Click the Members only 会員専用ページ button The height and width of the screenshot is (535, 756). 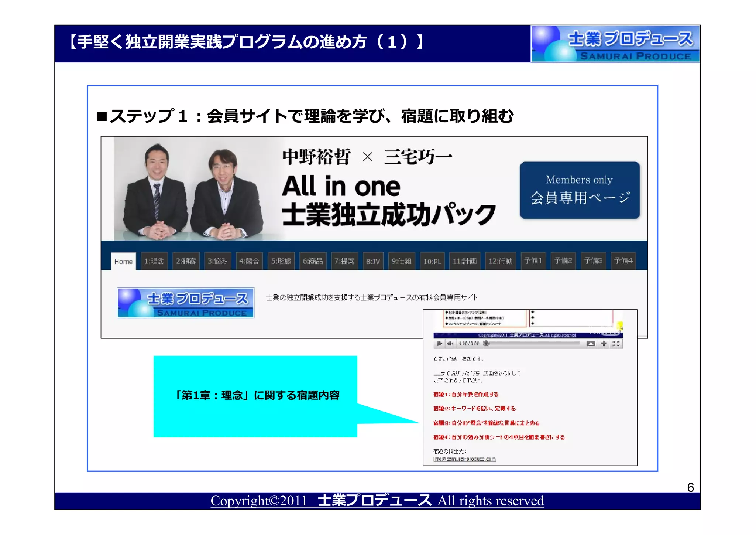(580, 190)
